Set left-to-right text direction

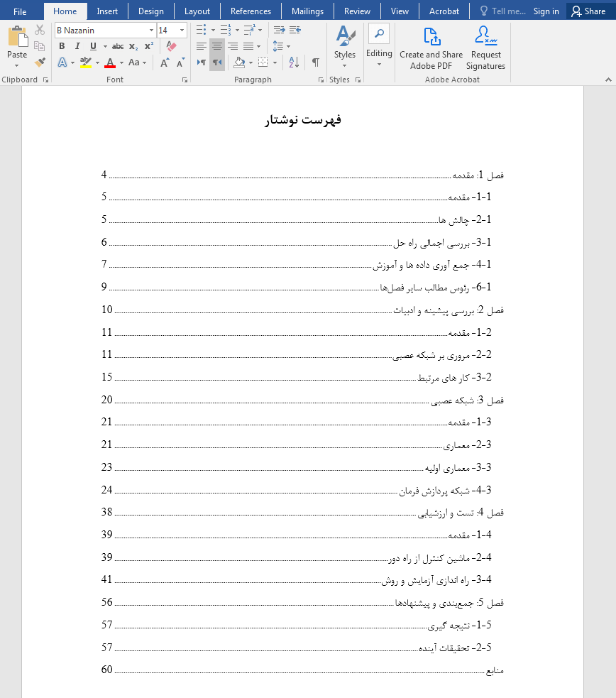pyautogui.click(x=202, y=62)
